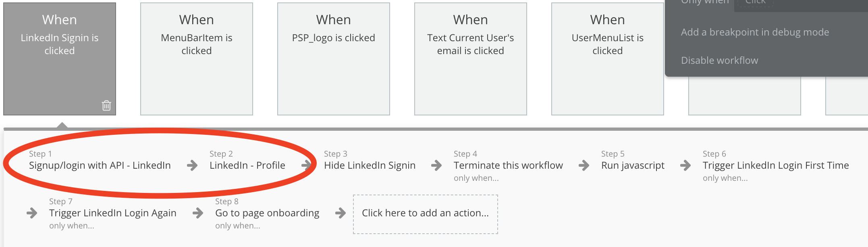Open the PSP_logo is clicked event
The height and width of the screenshot is (247, 868).
coord(334,59)
